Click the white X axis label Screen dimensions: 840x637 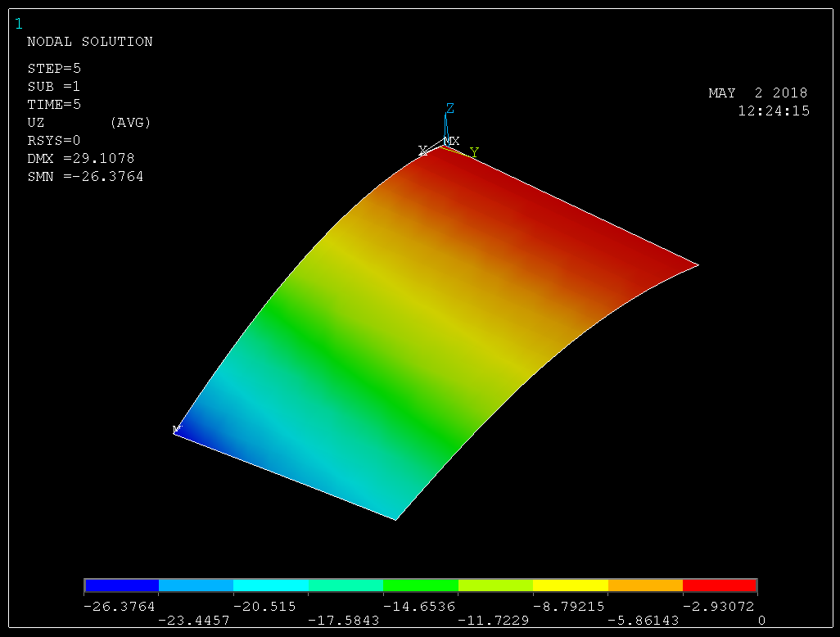pyautogui.click(x=422, y=151)
